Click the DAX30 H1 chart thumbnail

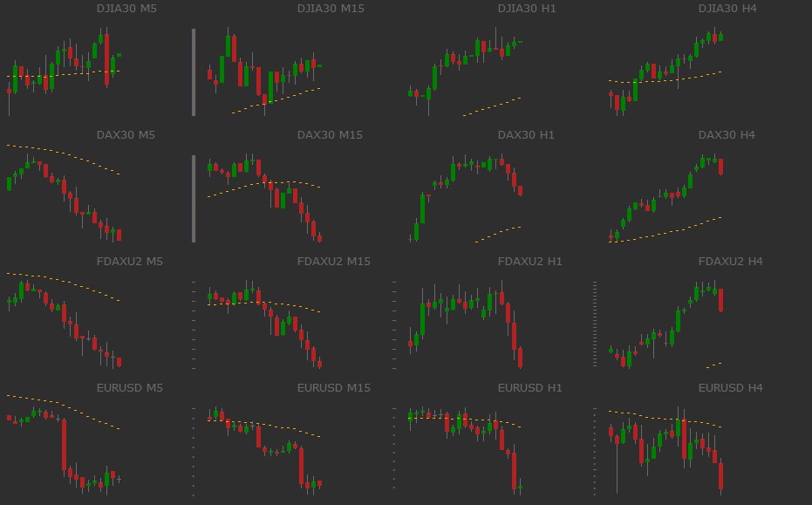(465, 194)
